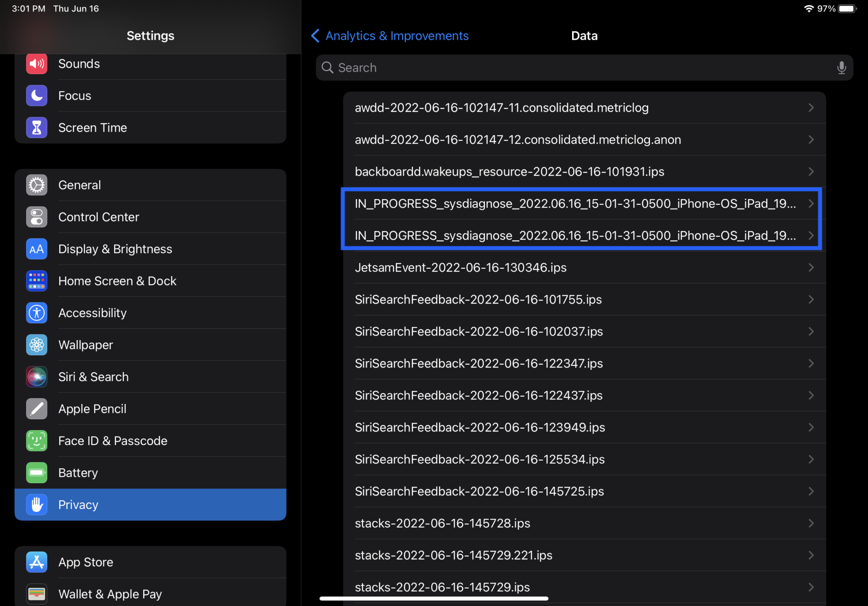Open Battery settings
Image resolution: width=868 pixels, height=606 pixels.
pos(150,473)
